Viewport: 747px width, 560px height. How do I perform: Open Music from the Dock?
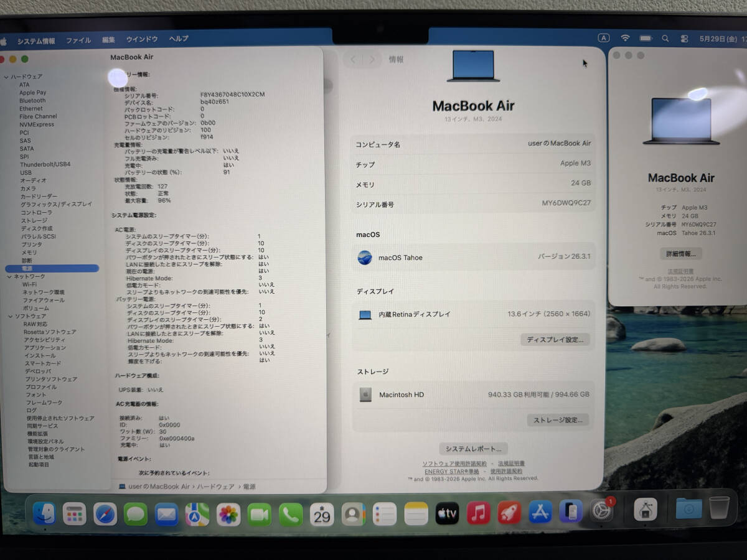click(x=478, y=513)
